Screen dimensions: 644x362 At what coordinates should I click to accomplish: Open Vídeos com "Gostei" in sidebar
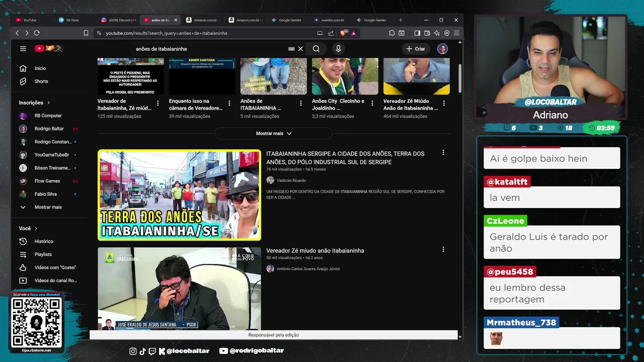click(x=48, y=267)
